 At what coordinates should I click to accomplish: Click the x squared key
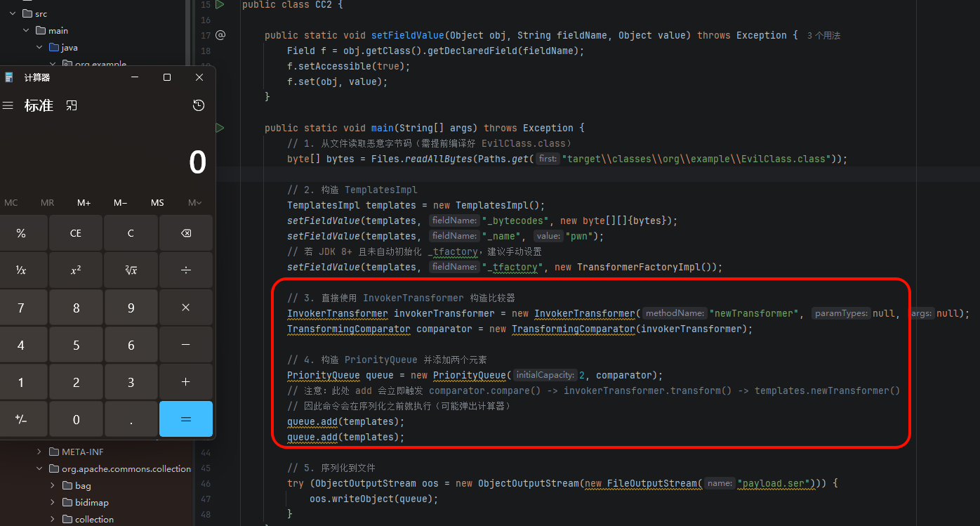coord(76,270)
